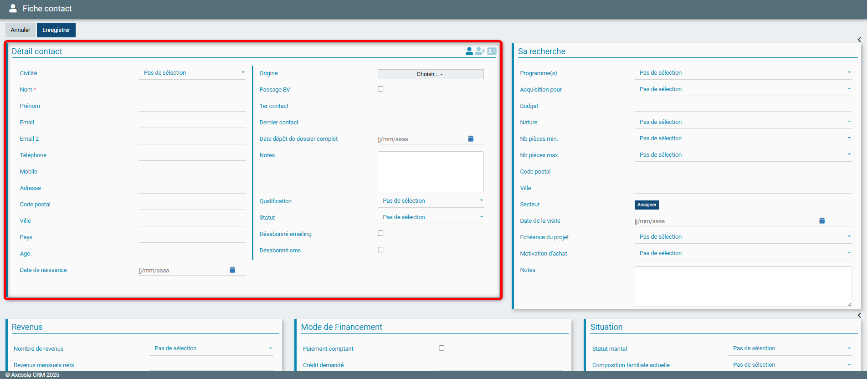This screenshot has width=868, height=379.
Task: Click the add-person icon in Détail contact
Action: pyautogui.click(x=480, y=51)
